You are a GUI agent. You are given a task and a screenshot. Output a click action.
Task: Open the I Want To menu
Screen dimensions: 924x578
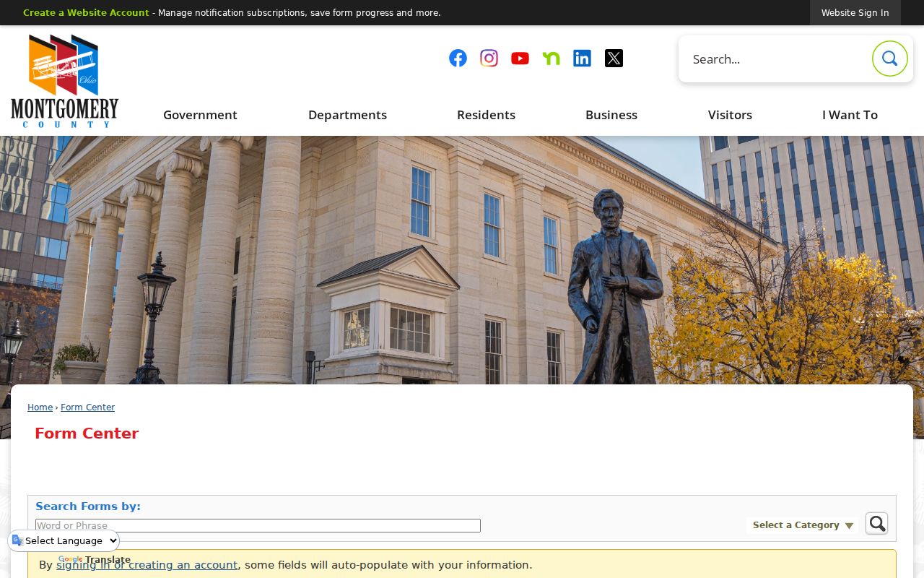tap(850, 115)
